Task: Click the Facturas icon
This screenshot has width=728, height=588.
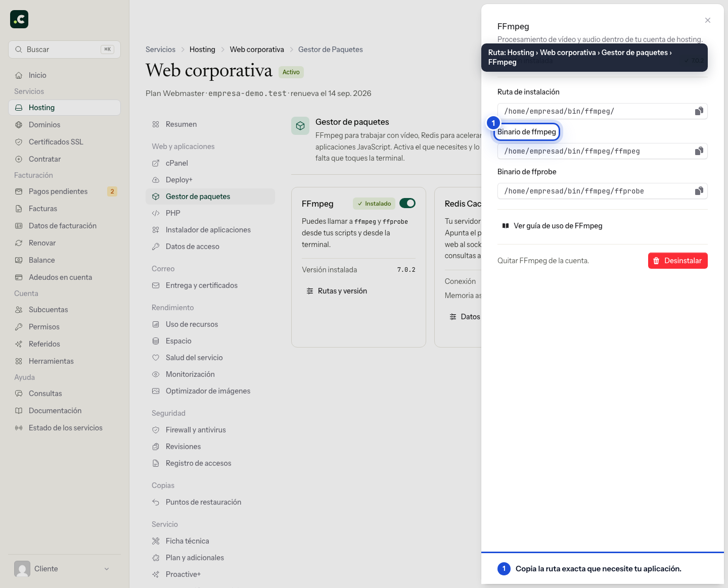Action: [x=19, y=209]
